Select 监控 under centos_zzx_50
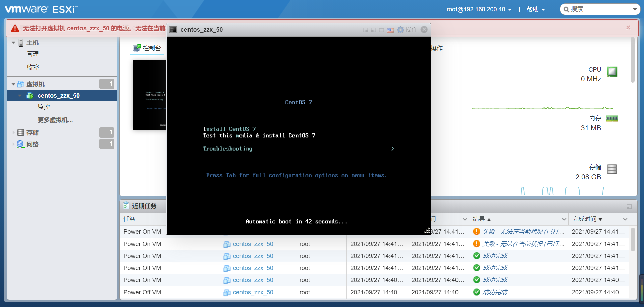This screenshot has height=307, width=644. [x=44, y=107]
